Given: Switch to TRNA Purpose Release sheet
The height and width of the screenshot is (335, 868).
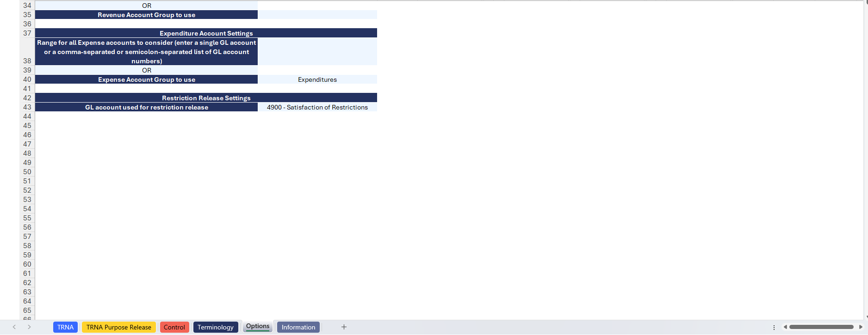Looking at the screenshot, I should [x=118, y=327].
